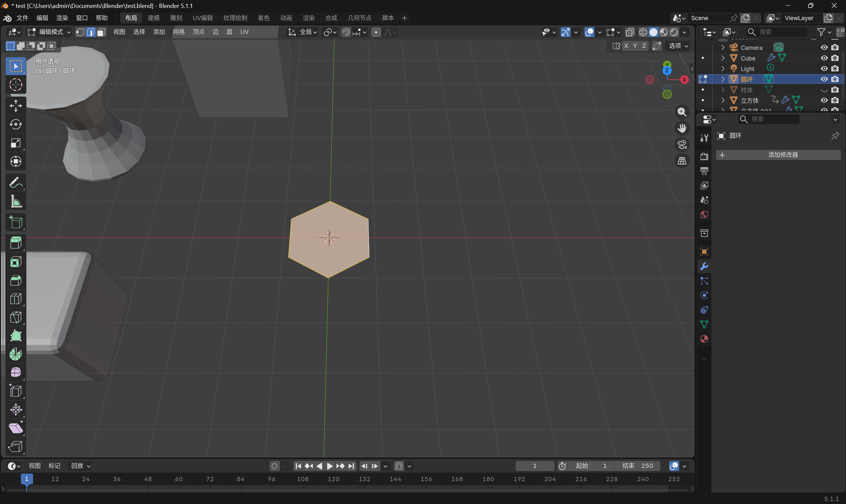
Task: Activate the Move tool
Action: [16, 106]
